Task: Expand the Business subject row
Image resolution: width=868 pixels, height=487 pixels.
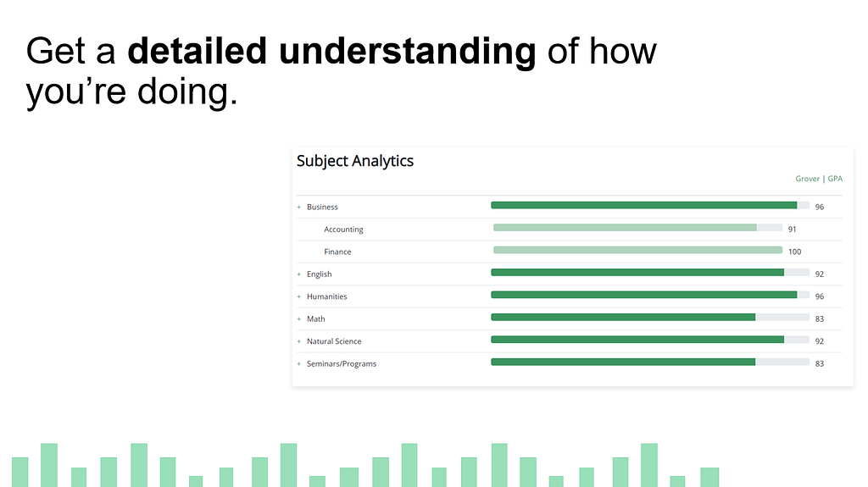Action: coord(298,207)
